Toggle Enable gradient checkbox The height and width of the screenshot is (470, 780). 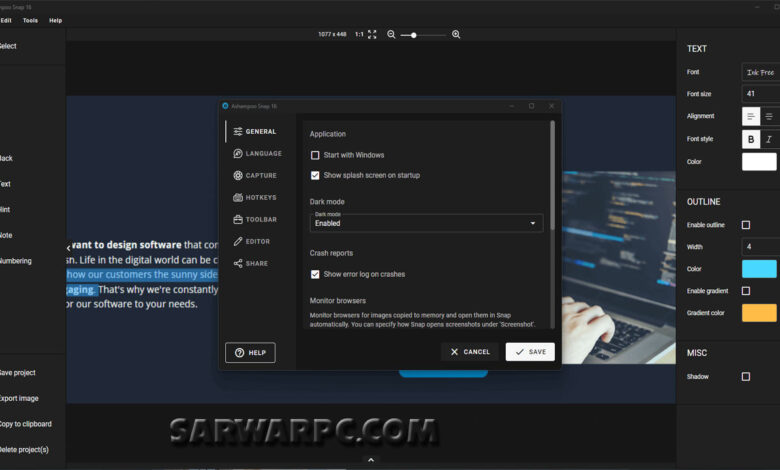tap(746, 291)
